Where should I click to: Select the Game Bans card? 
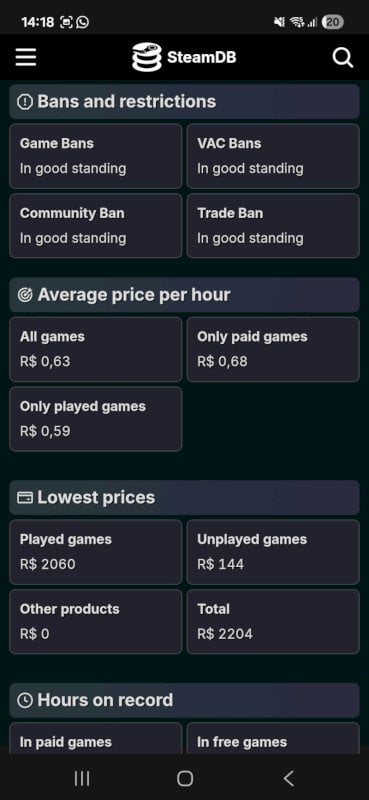95,156
